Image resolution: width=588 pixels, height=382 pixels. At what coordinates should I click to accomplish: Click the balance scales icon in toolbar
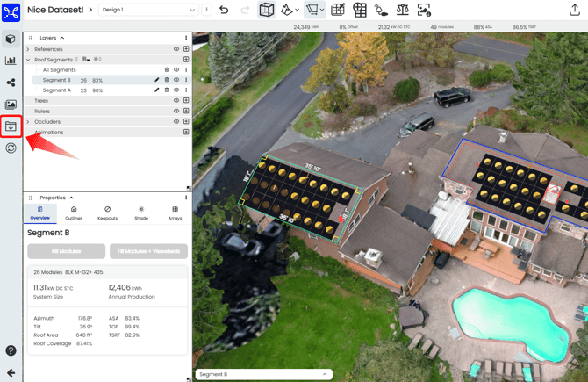click(402, 10)
